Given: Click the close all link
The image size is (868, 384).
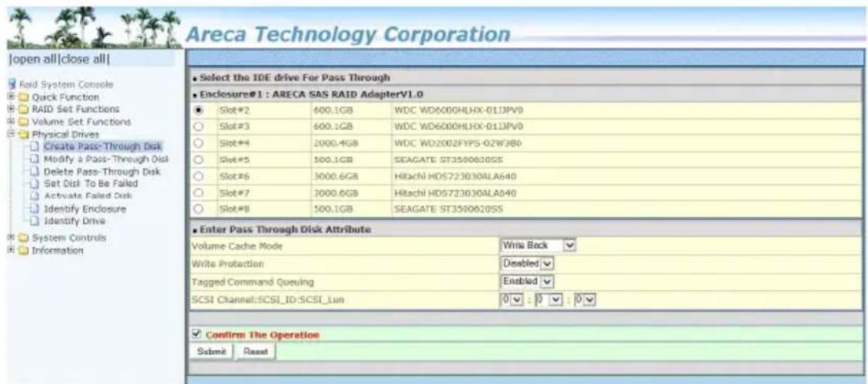Looking at the screenshot, I should pos(84,60).
